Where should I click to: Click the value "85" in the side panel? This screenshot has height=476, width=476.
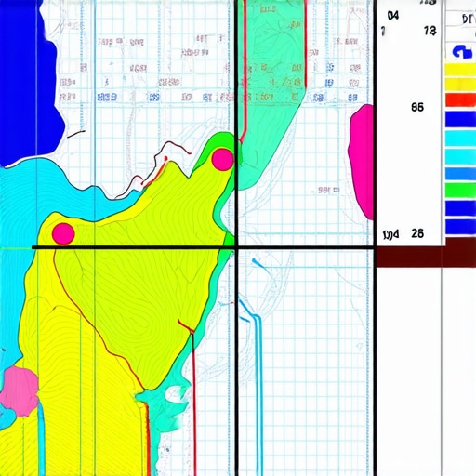coord(417,107)
